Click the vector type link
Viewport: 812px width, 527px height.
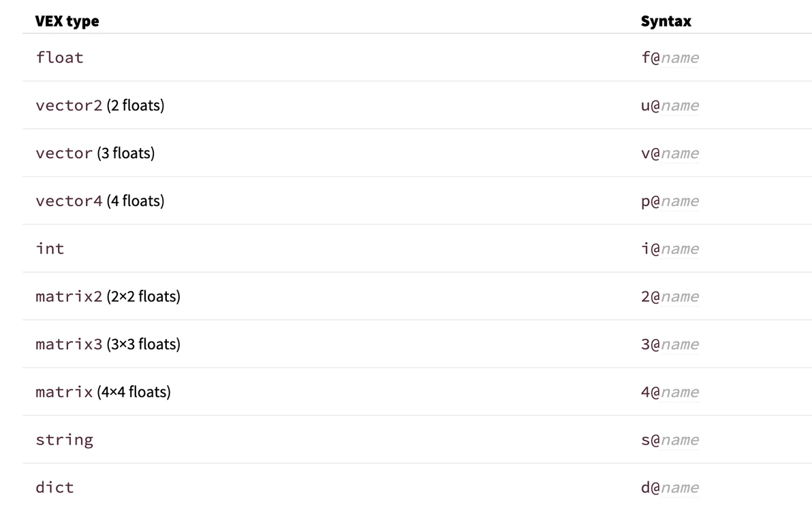point(64,153)
